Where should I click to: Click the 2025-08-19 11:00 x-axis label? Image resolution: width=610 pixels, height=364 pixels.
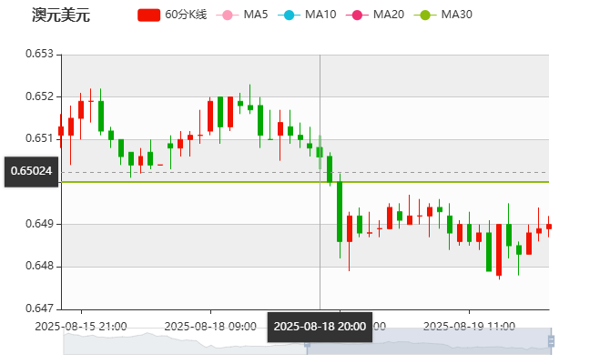[469, 327]
